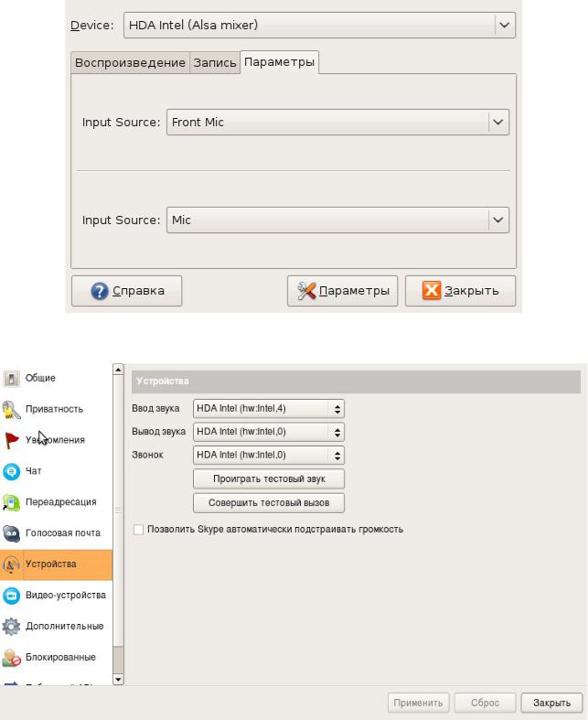Click the Call forwarding (Переадресация) icon
The height and width of the screenshot is (720, 588).
[11, 503]
